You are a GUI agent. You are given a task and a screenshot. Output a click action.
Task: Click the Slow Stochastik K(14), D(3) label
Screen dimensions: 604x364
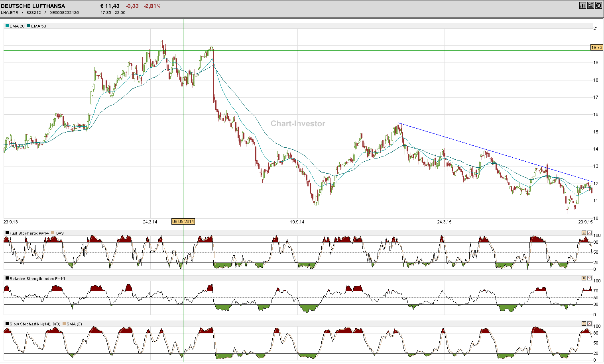(x=35, y=324)
